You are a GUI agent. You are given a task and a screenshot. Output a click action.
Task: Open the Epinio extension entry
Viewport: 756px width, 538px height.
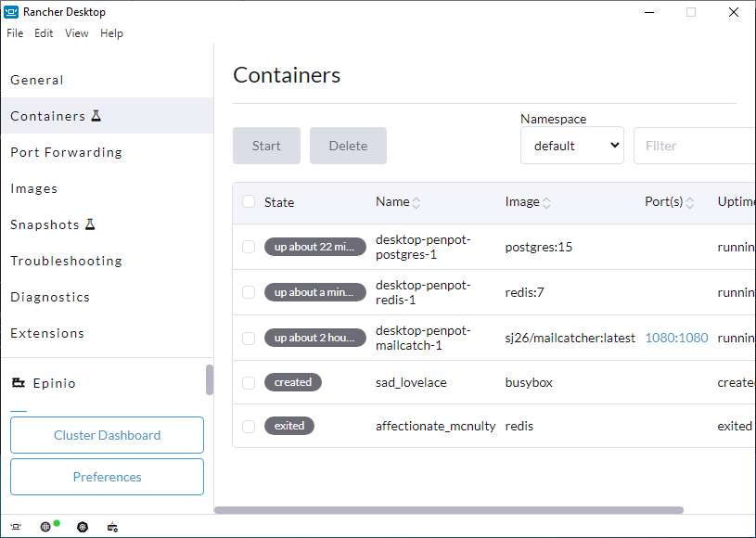click(x=55, y=383)
